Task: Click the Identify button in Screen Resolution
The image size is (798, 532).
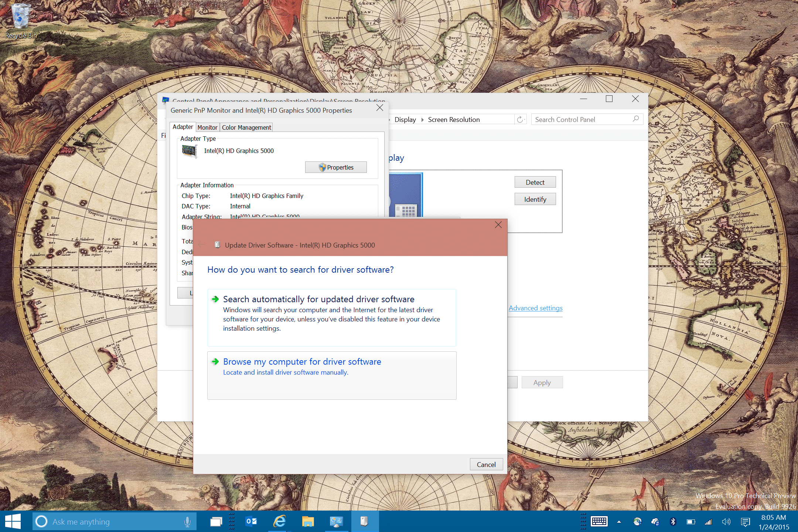Action: (535, 199)
